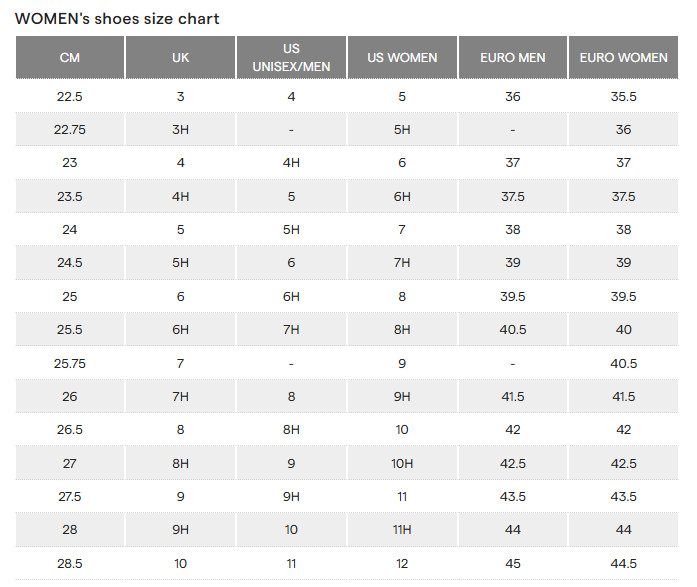The width and height of the screenshot is (697, 587).
Task: Click US Women size 12 cell
Action: (x=402, y=563)
